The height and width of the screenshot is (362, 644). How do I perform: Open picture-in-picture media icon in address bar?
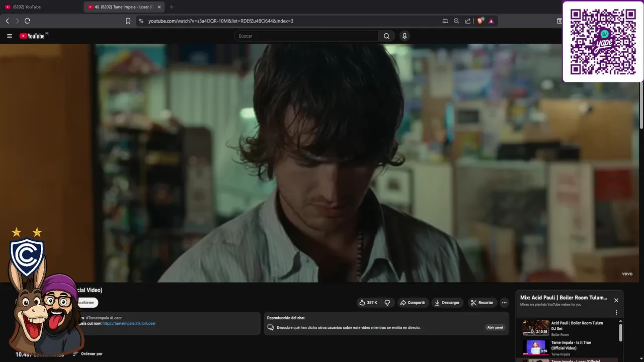[x=445, y=21]
